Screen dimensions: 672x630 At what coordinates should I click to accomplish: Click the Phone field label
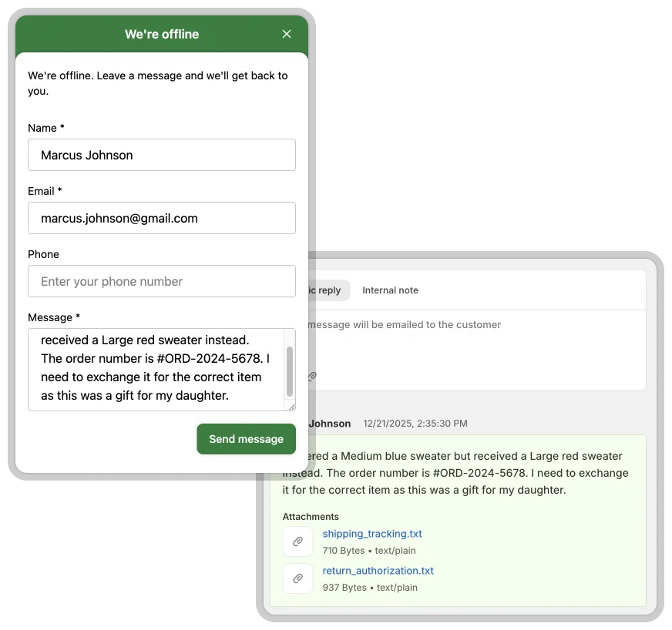click(43, 254)
